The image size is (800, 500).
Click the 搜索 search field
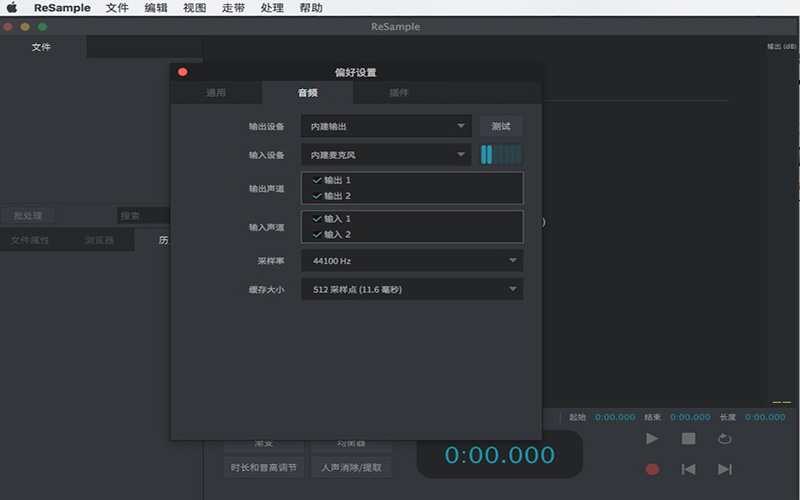point(144,216)
